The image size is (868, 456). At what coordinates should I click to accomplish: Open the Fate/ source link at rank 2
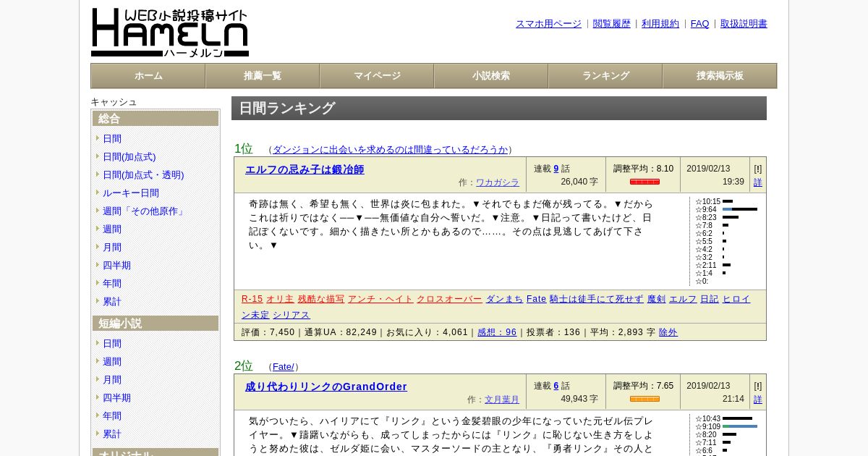coord(284,367)
